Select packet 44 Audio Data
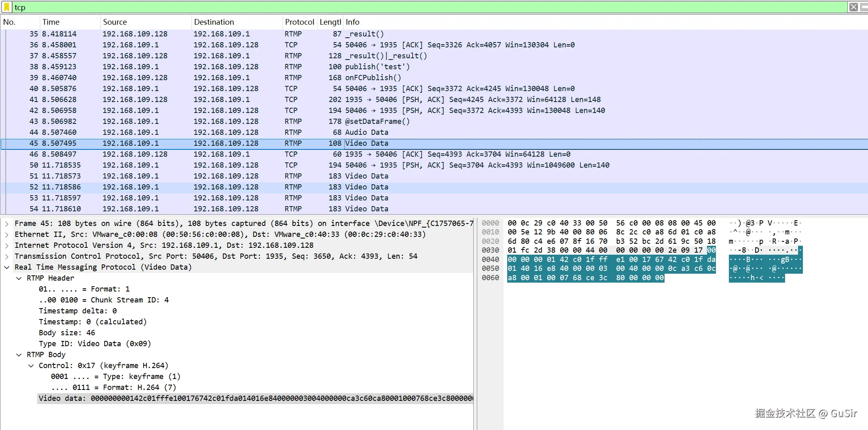 point(434,132)
